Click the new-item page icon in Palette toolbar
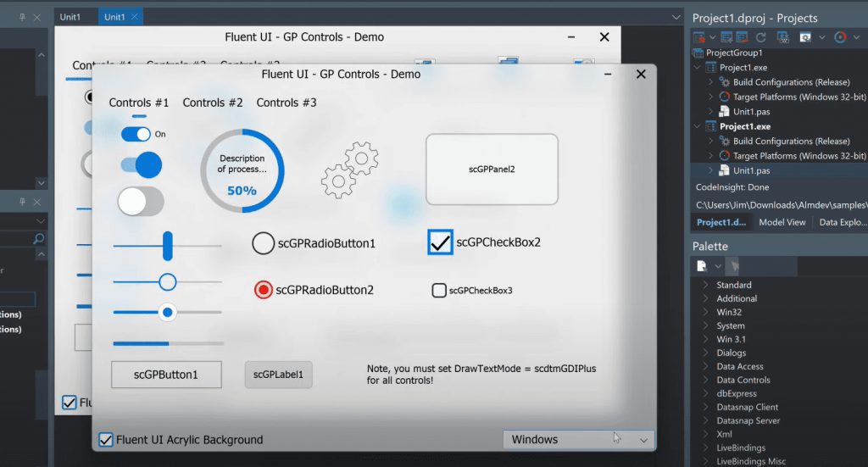 701,266
